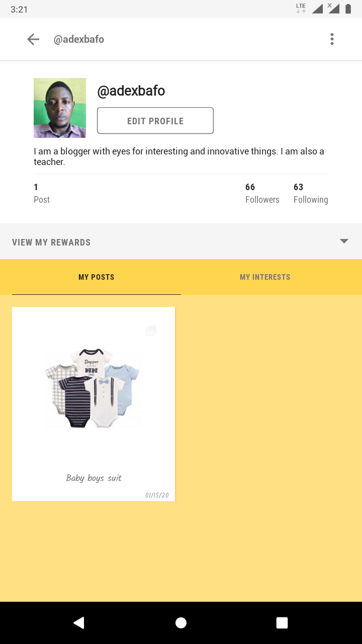Open the Baby boys suit post image
Viewport: 362px width, 644px height.
pos(94,388)
